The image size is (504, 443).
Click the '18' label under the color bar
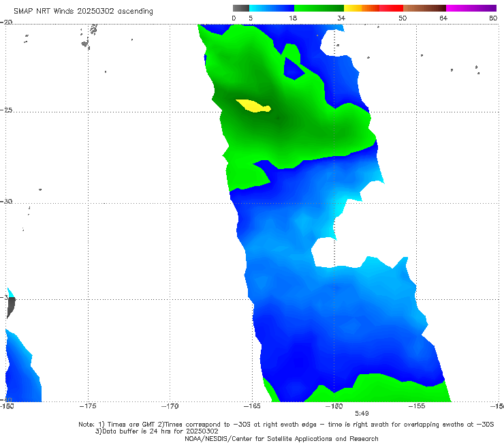(x=293, y=18)
